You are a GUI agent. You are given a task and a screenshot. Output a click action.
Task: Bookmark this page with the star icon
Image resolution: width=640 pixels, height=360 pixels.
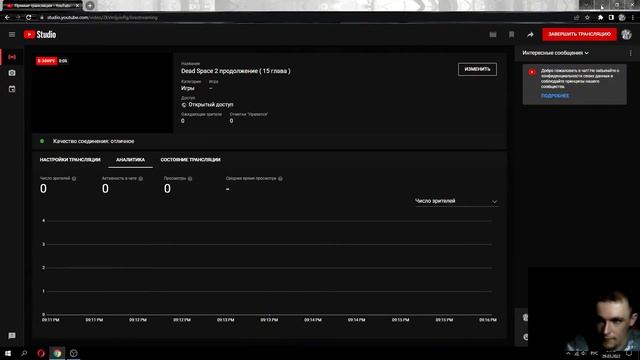click(587, 18)
